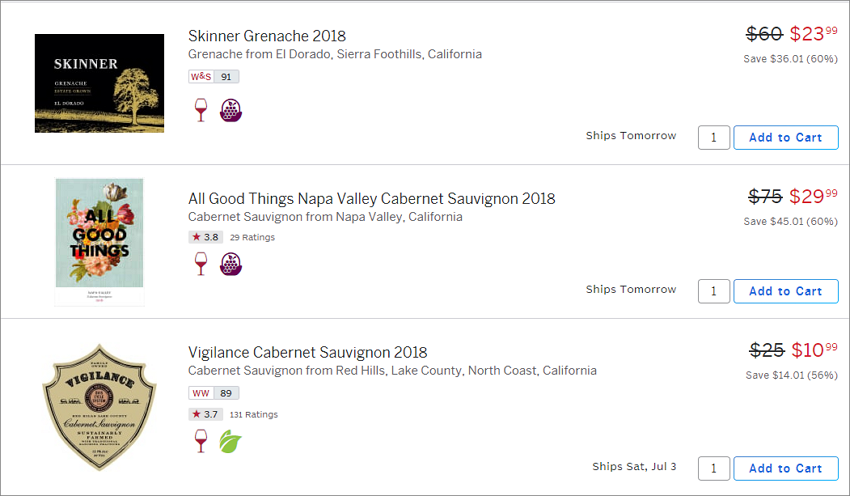850x496 pixels.
Task: Click the WW 89 rating badge
Action: coord(214,393)
